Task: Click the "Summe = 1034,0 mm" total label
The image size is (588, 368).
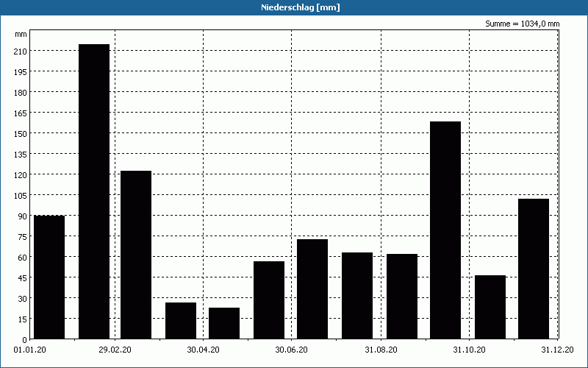Action: click(x=522, y=24)
